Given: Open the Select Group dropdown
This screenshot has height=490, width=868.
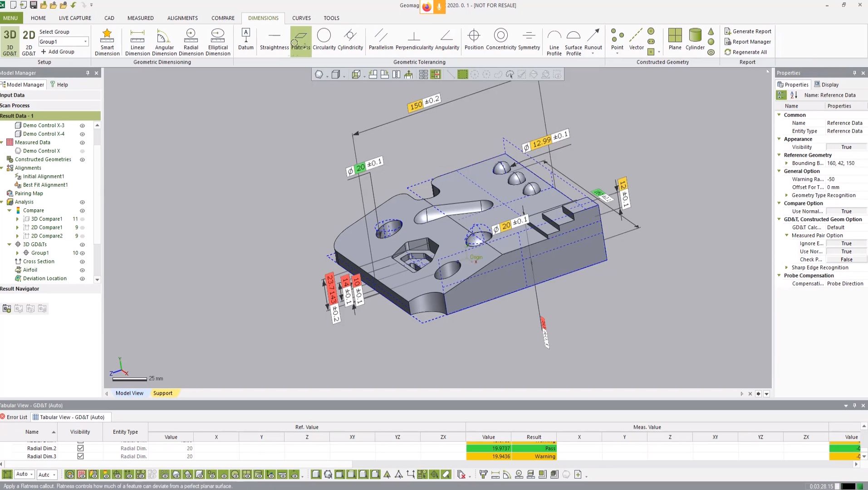Looking at the screenshot, I should pyautogui.click(x=85, y=42).
